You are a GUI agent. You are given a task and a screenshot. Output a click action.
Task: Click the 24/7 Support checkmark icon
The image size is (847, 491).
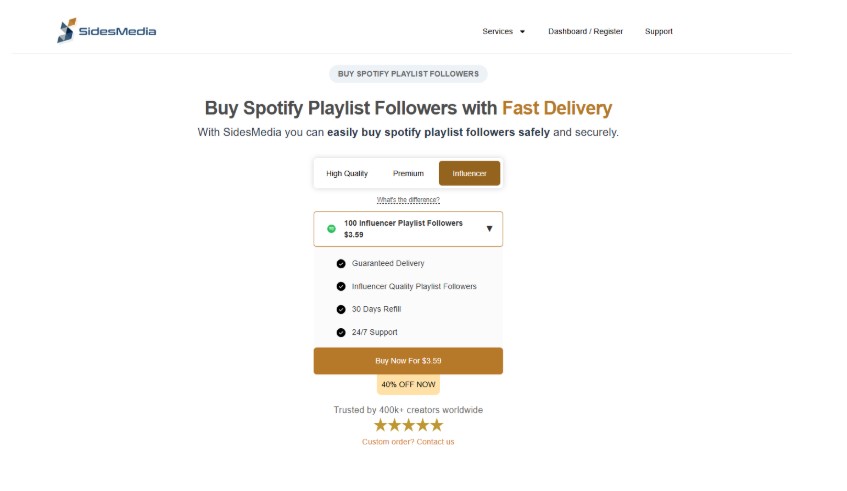click(341, 332)
